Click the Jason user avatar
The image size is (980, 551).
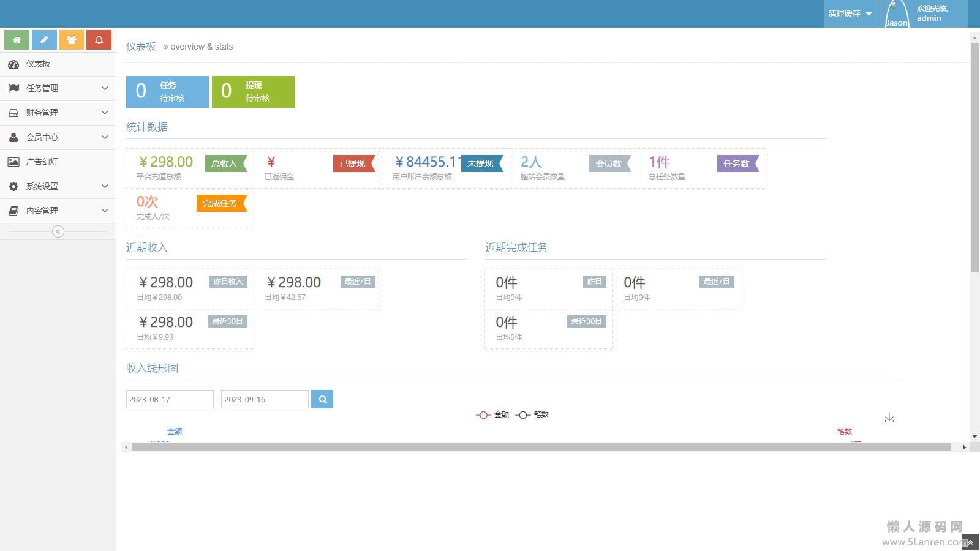point(897,13)
